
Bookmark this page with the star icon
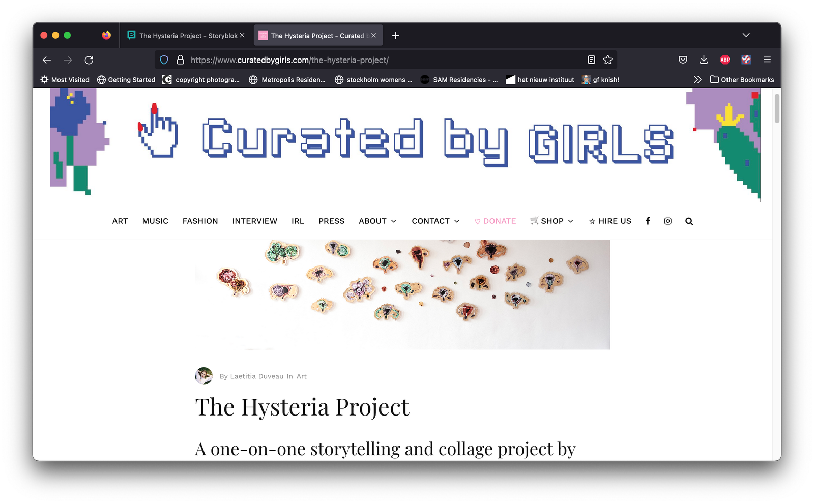(607, 60)
